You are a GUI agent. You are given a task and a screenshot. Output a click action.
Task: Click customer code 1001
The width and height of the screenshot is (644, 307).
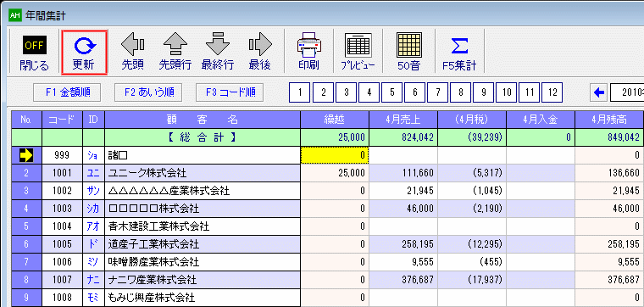click(62, 173)
